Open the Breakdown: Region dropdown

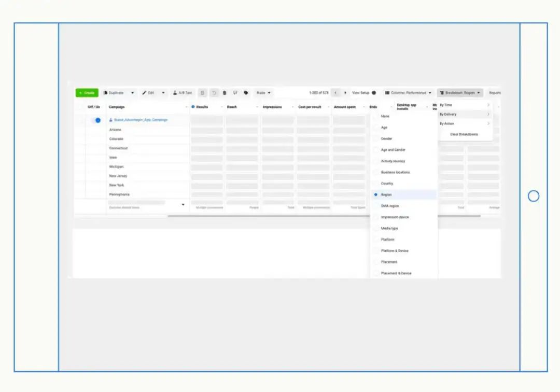point(460,93)
